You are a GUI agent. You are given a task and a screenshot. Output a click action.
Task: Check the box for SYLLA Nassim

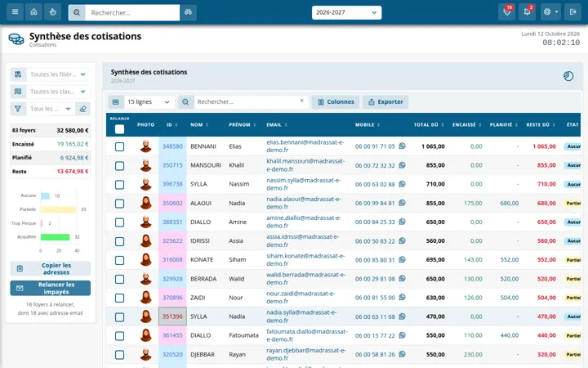(x=119, y=184)
